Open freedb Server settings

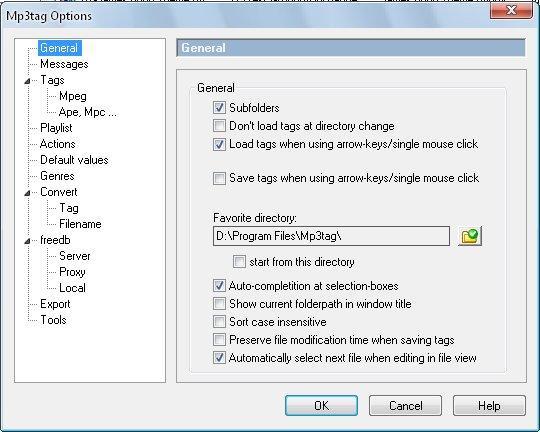click(x=75, y=256)
